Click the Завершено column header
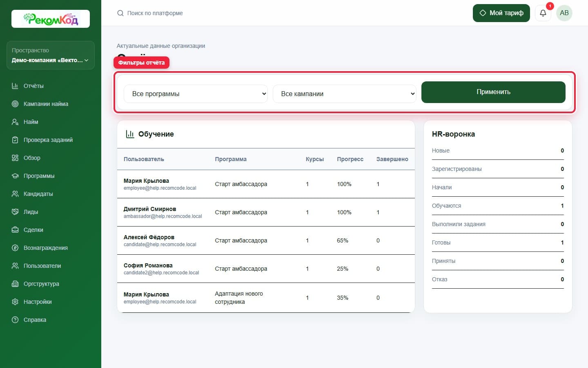The image size is (588, 368). 392,159
